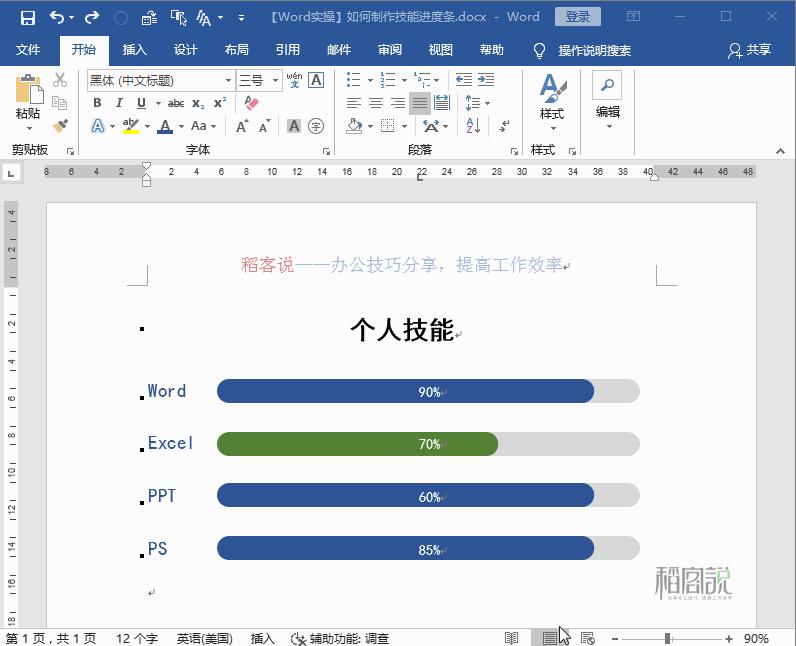Click the lightbulb Tell Me icon
Screen dimensions: 796x646
coord(539,50)
